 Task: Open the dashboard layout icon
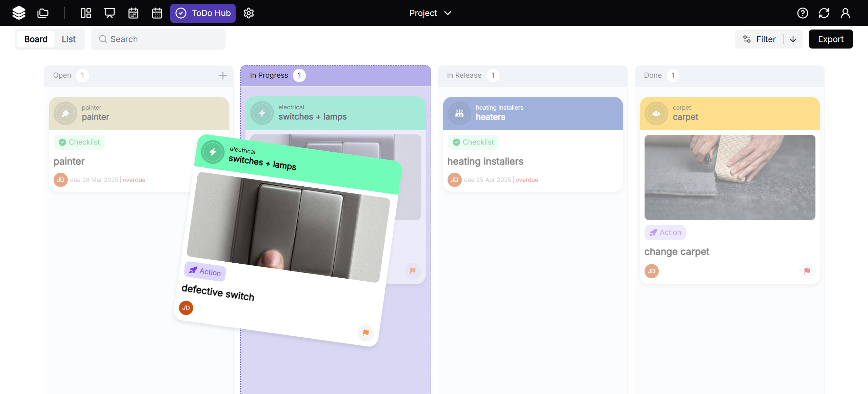click(x=86, y=13)
